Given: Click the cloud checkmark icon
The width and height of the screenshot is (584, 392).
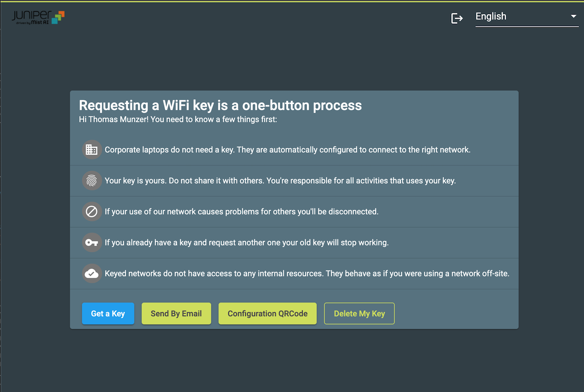Looking at the screenshot, I should [x=91, y=274].
